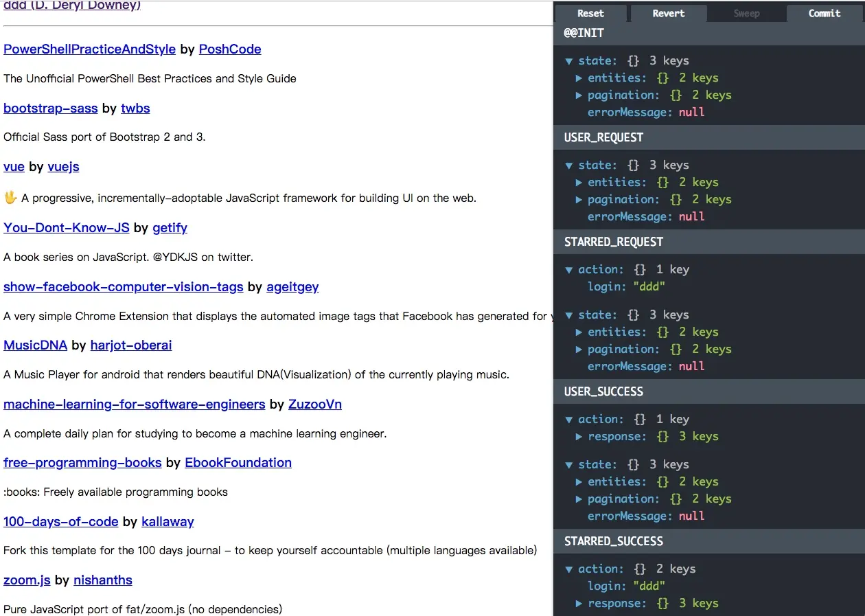Collapse the action node under STARRED_REQUEST

coord(568,270)
